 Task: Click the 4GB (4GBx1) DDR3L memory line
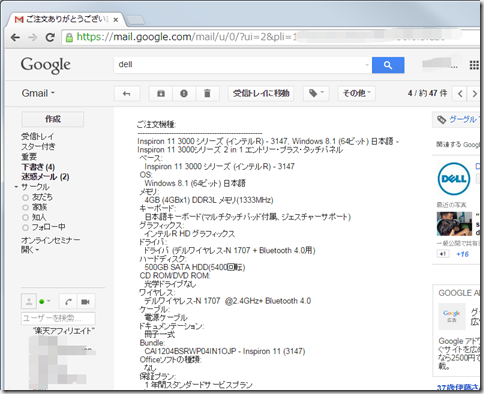209,200
